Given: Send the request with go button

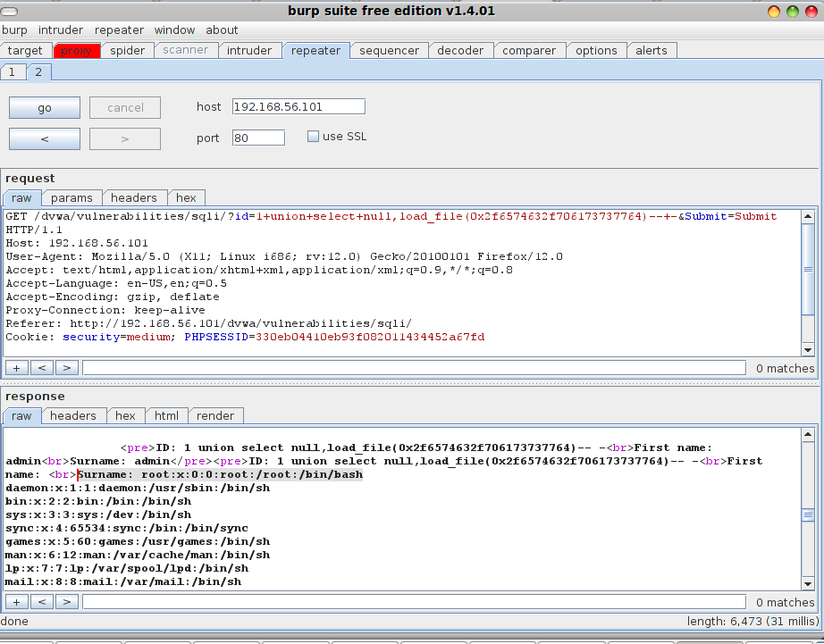Looking at the screenshot, I should 45,108.
